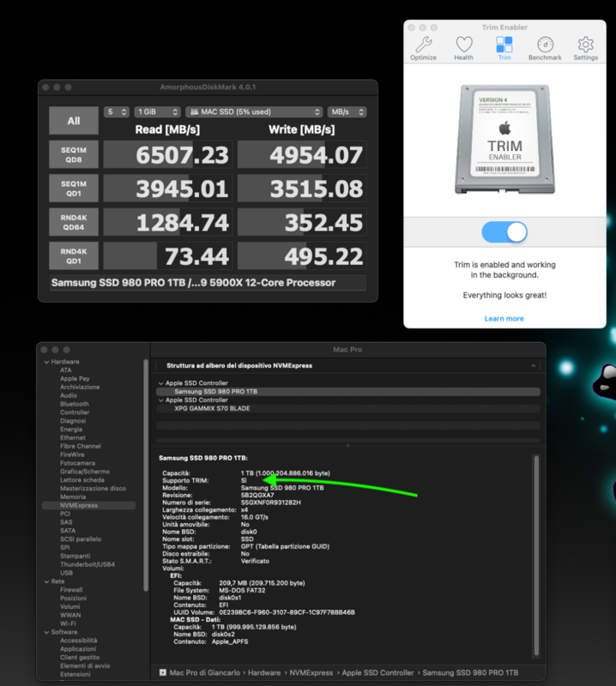Open the MAC SSD target disk dropdown
The width and height of the screenshot is (616, 686).
254,112
